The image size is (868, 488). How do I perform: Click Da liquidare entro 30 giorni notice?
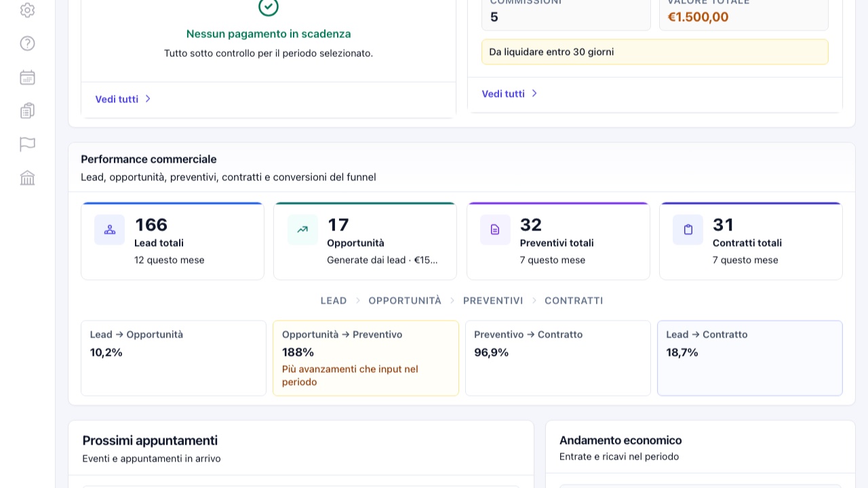tap(655, 52)
